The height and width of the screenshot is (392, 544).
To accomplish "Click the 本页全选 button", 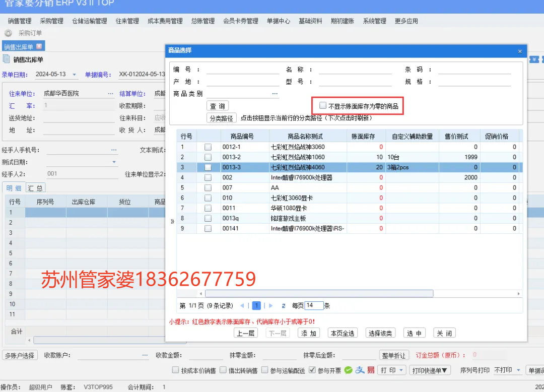I will click(343, 333).
